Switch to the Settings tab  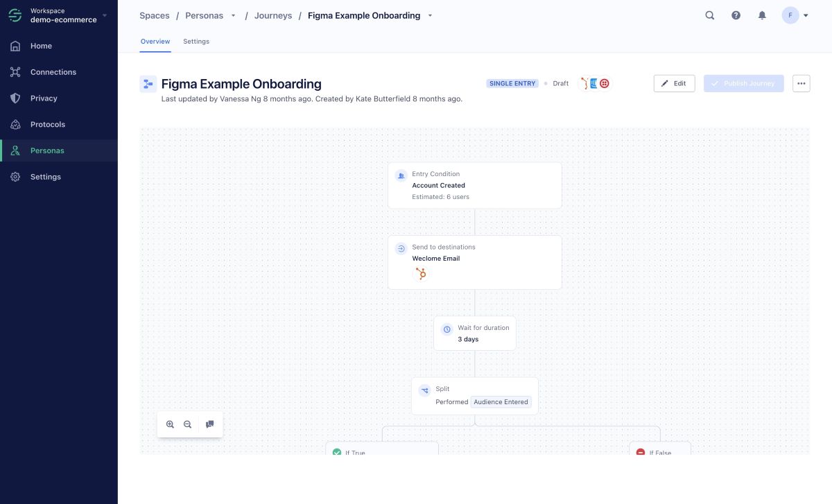tap(196, 42)
